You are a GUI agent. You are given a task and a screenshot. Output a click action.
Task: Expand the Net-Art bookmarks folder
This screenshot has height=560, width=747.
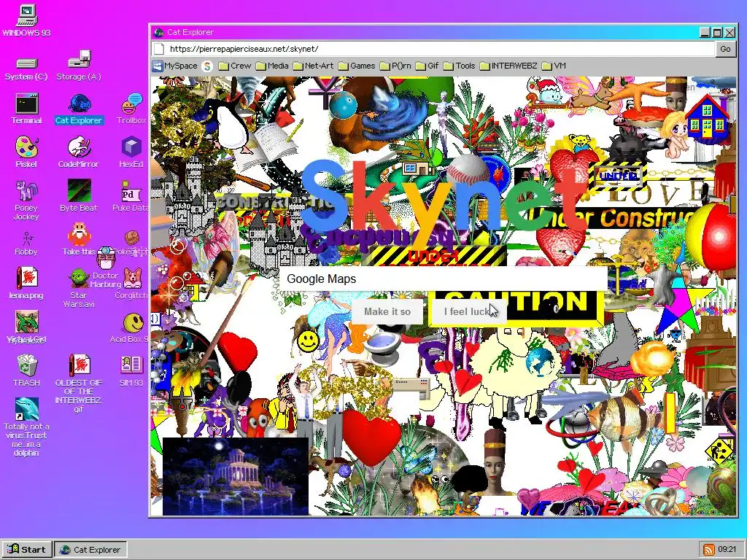coord(313,66)
